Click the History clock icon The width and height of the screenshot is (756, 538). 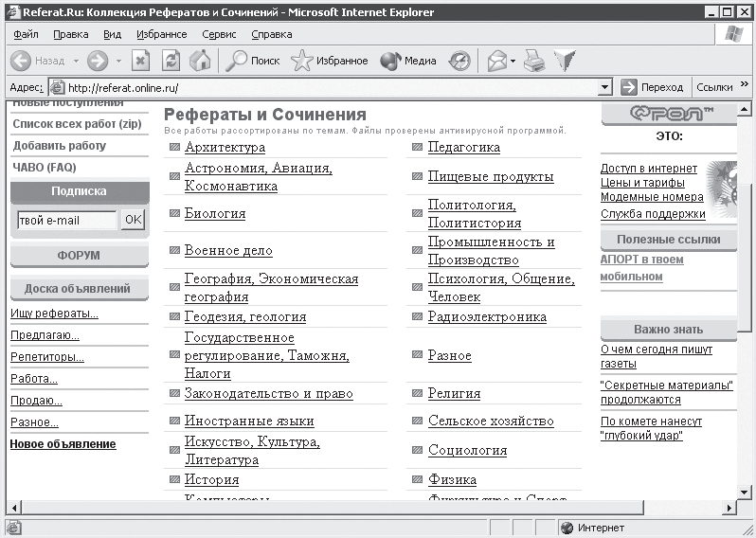459,61
